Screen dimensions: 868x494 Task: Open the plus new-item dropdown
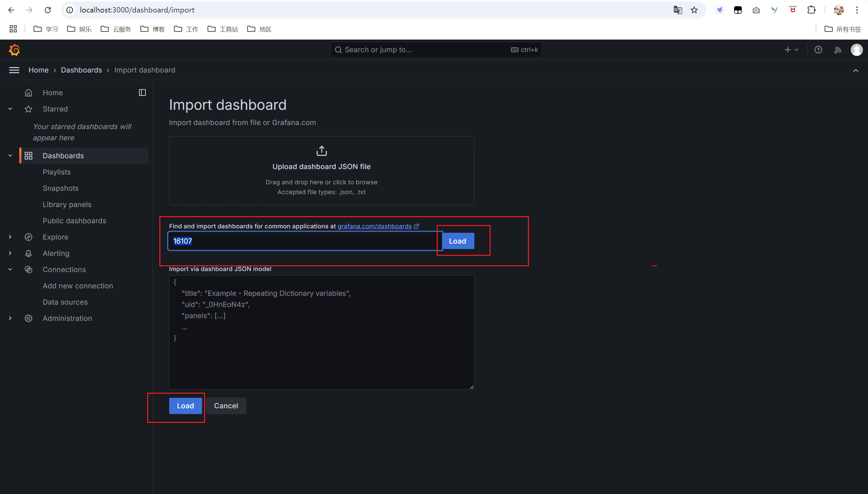791,50
